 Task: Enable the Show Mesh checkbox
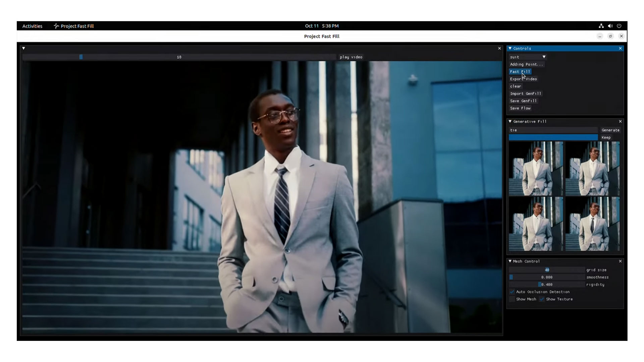[512, 299]
